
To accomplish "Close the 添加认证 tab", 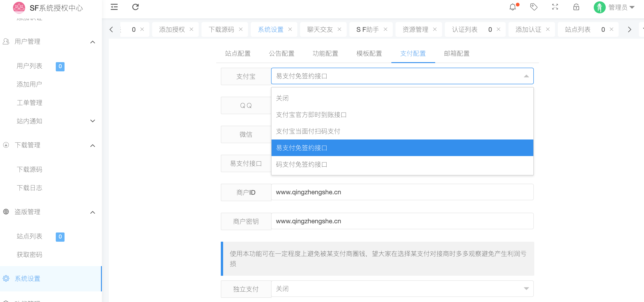I will pos(548,29).
